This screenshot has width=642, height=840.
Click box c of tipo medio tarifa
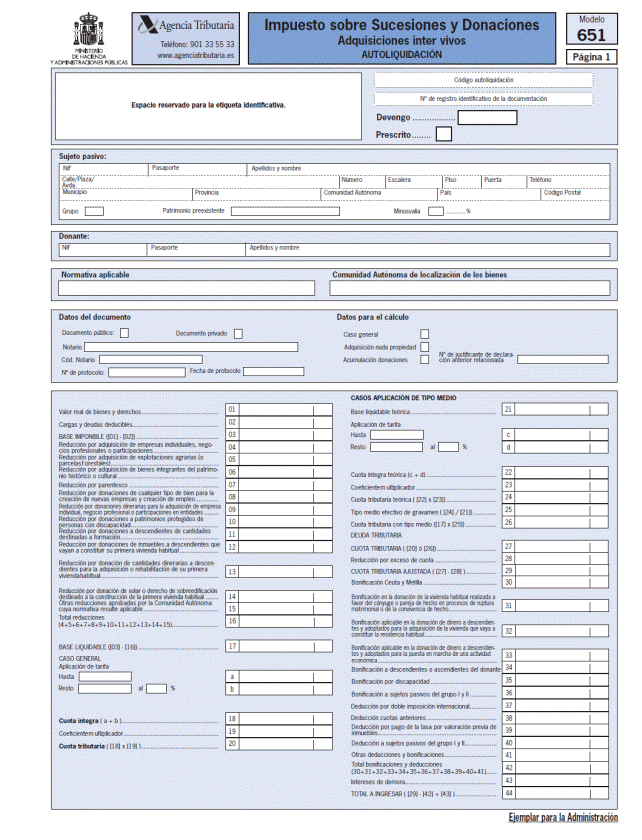point(562,434)
